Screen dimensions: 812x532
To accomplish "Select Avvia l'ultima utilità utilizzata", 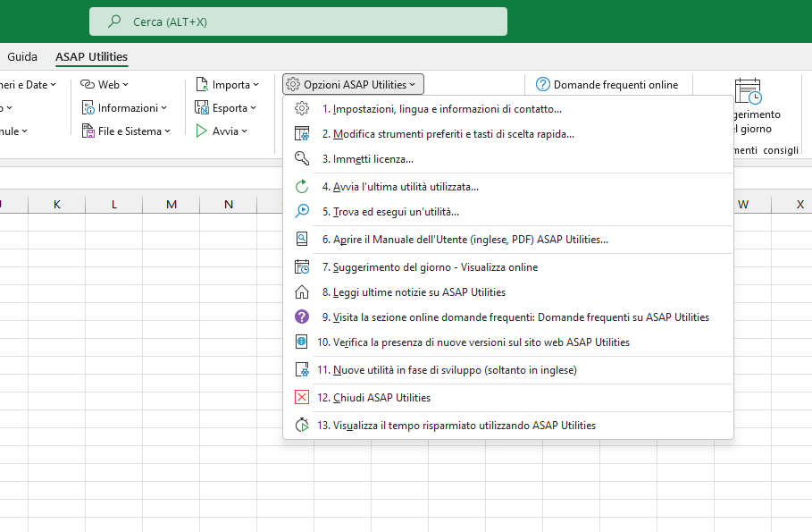I will tap(508, 187).
